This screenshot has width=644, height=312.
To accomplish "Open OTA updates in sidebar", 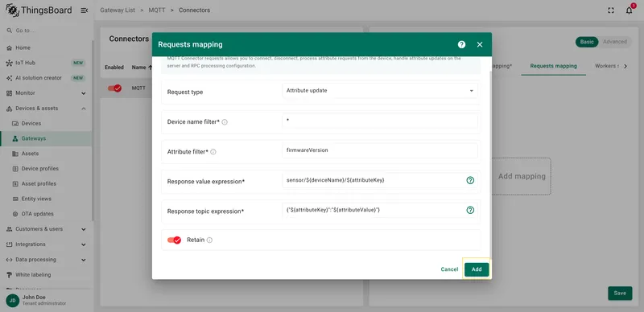I will coord(37,214).
